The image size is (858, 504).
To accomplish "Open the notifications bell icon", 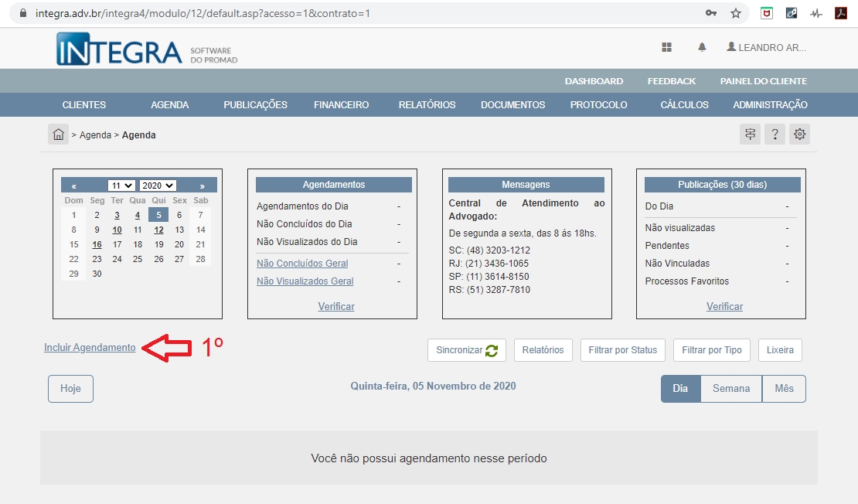I will pyautogui.click(x=702, y=47).
